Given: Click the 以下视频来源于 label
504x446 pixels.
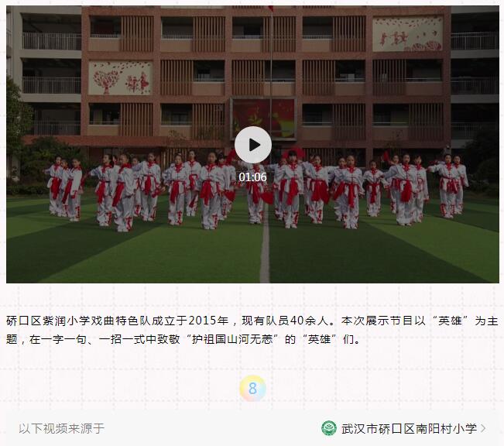Looking at the screenshot, I should tap(62, 428).
